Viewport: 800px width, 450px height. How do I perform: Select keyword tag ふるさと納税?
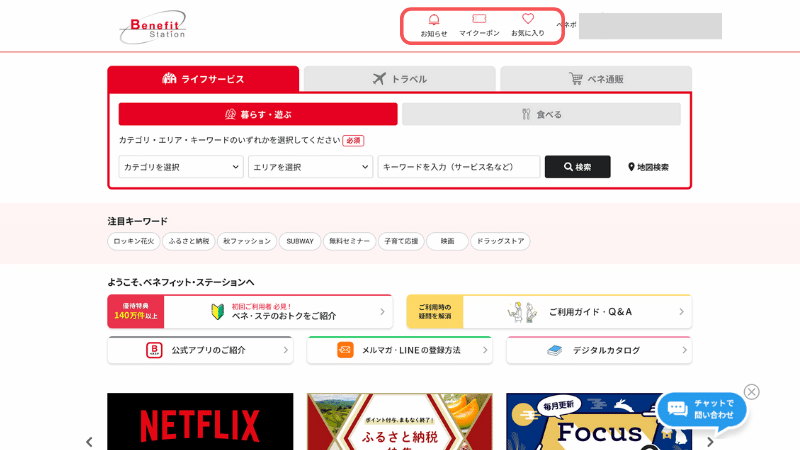pos(189,241)
